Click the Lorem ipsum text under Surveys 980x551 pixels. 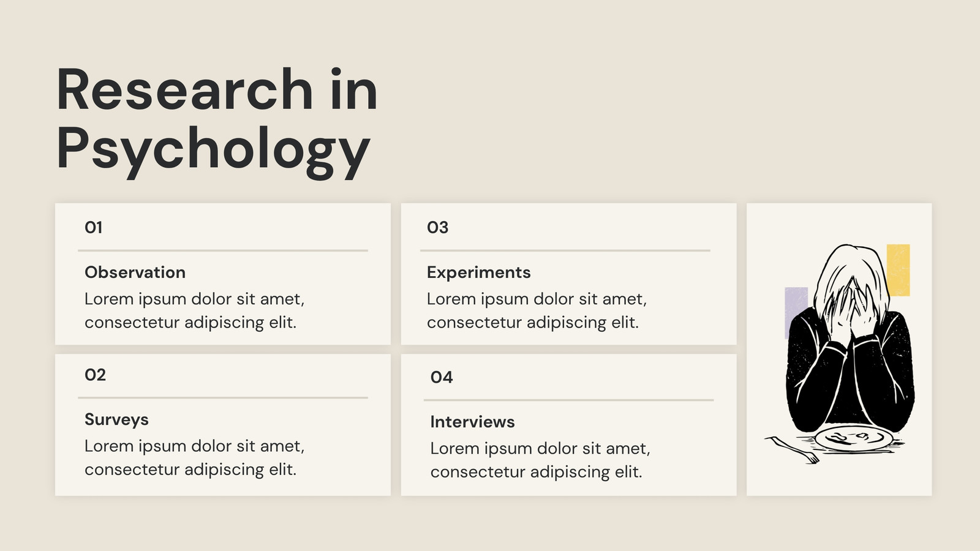point(195,457)
